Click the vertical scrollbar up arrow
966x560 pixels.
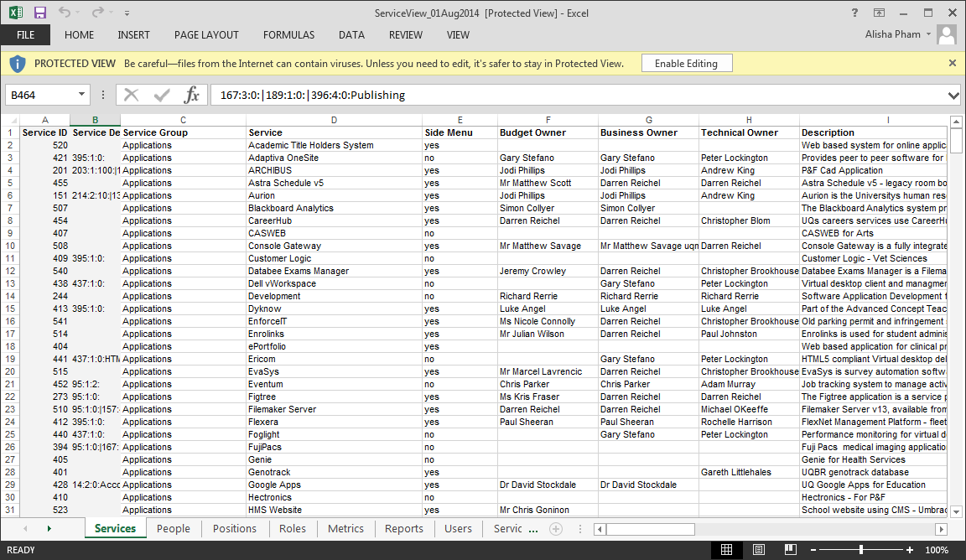pyautogui.click(x=956, y=122)
